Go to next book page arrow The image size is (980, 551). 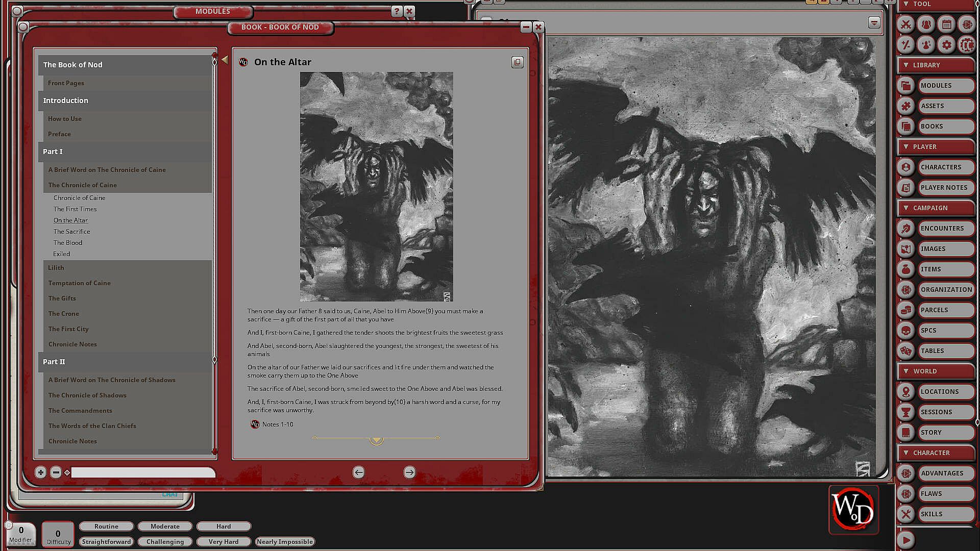[x=409, y=472]
